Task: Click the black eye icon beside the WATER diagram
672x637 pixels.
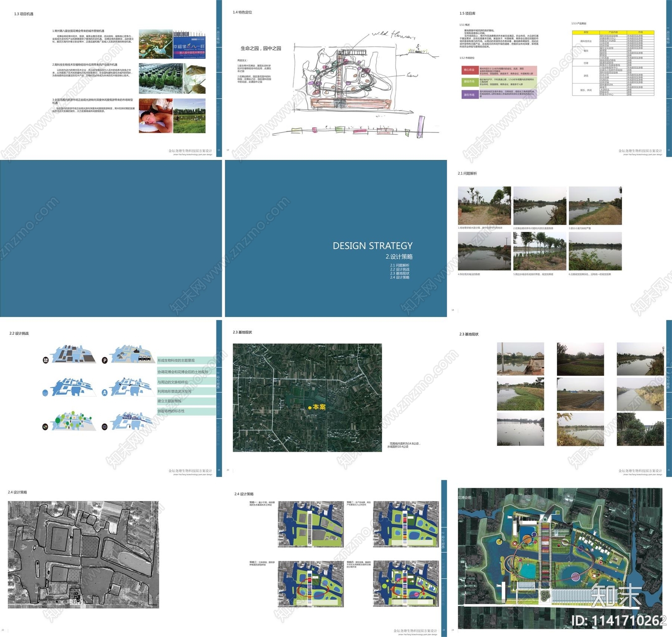Action: (105, 427)
